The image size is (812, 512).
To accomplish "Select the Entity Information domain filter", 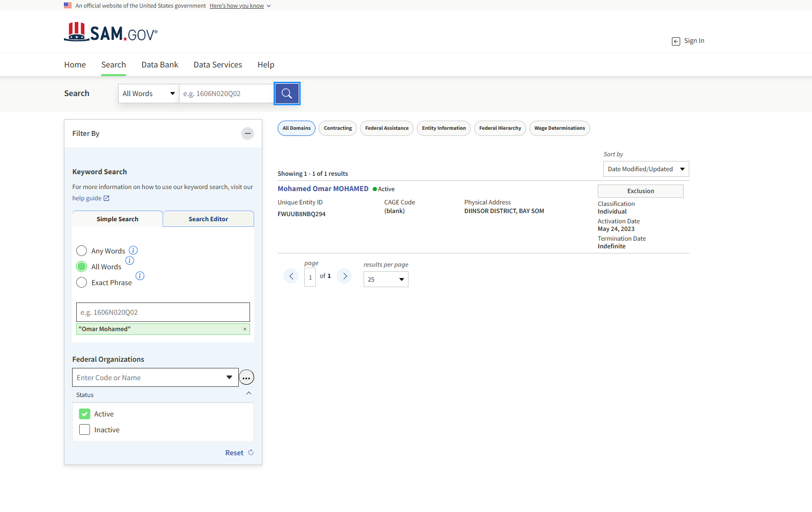I will tap(443, 128).
